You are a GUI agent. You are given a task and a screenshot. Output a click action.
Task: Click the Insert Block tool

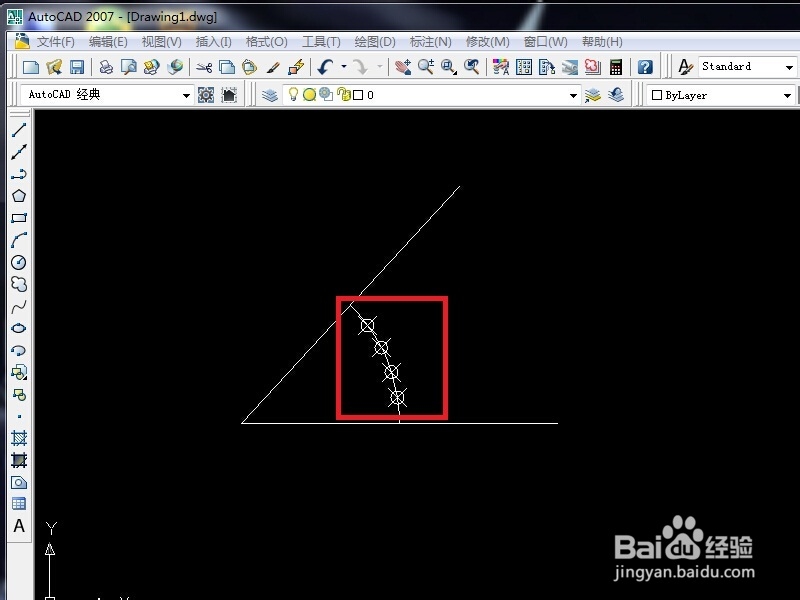click(x=19, y=372)
